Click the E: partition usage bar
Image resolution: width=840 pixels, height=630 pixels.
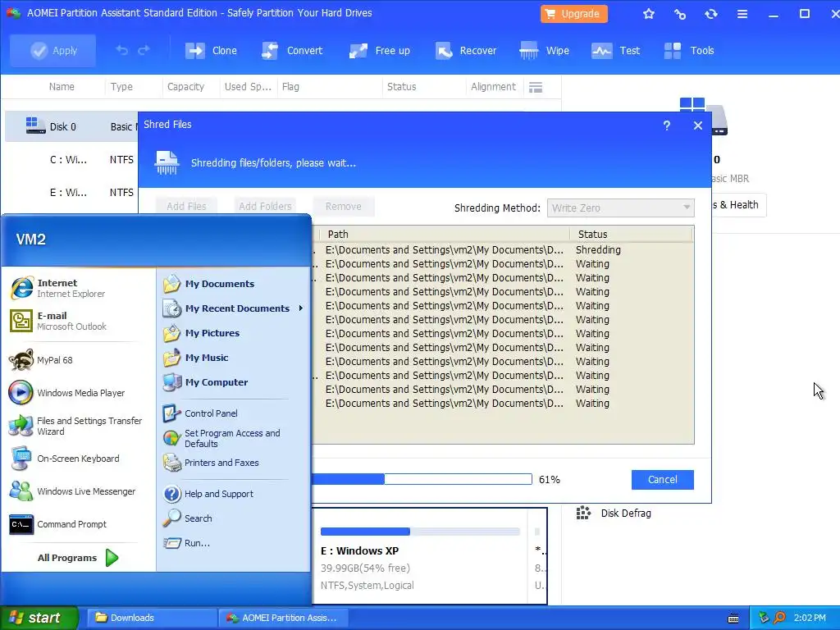[420, 532]
